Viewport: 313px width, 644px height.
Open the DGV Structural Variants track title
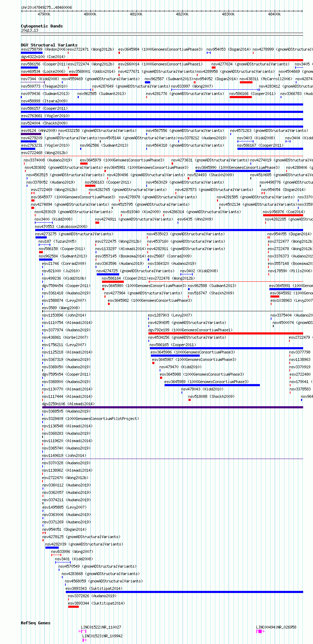[49, 45]
